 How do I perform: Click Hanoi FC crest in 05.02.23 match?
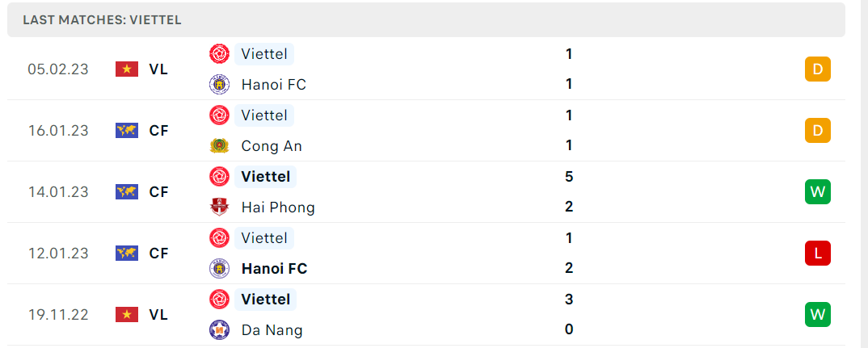219,85
